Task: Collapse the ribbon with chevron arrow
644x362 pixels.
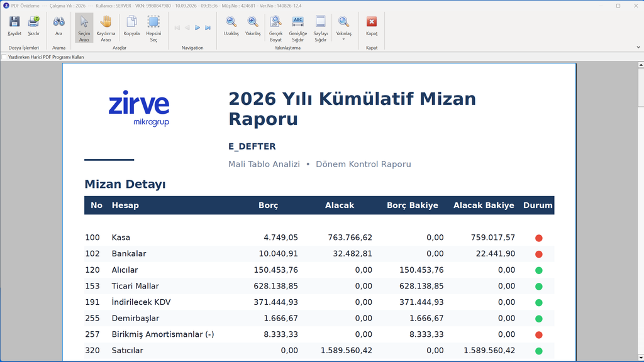Action: click(638, 47)
